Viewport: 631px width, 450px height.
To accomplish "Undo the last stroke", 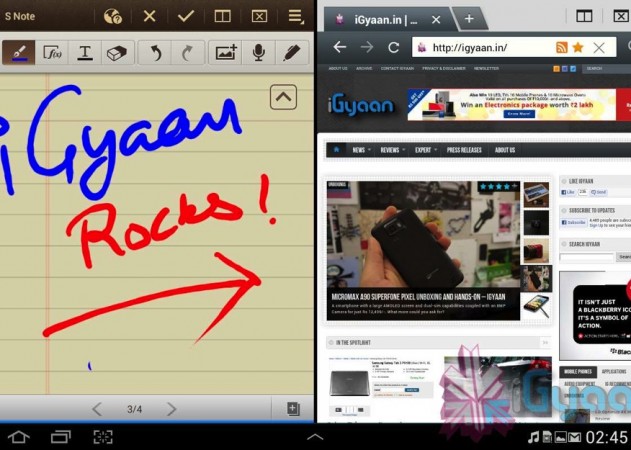I will coord(155,52).
